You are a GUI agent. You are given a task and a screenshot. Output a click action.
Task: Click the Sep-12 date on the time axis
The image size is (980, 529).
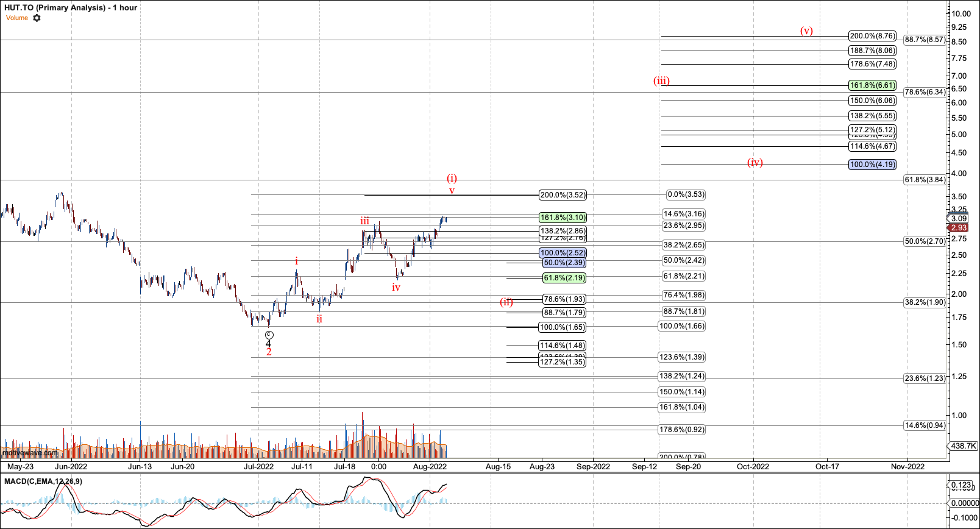point(644,467)
